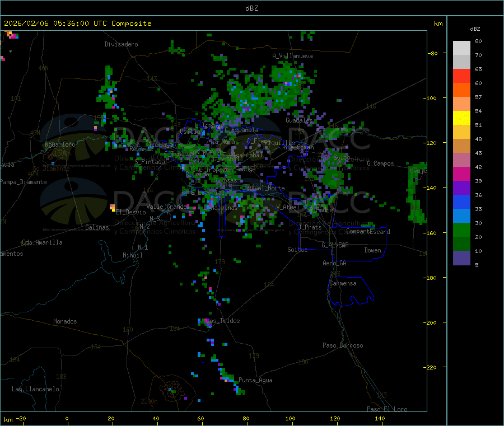The height and width of the screenshot is (426, 504).
Task: Select the red 65 dBZ legend swatch
Action: click(x=461, y=76)
